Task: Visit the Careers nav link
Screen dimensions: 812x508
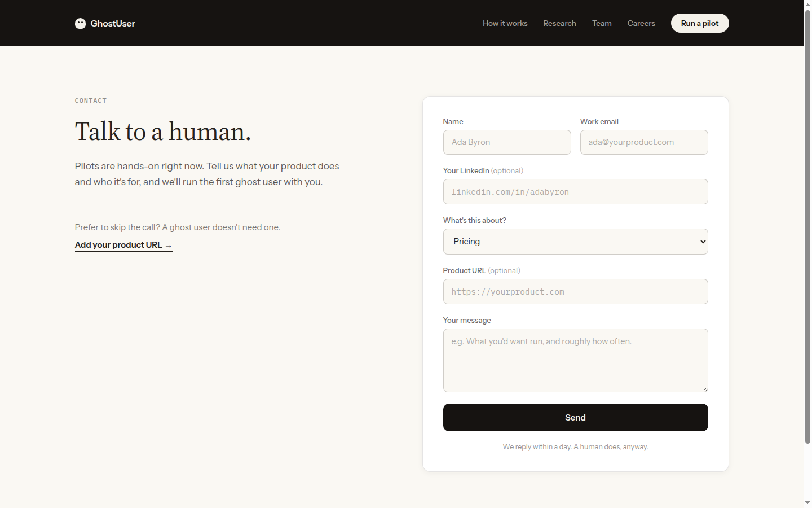Action: coord(641,23)
